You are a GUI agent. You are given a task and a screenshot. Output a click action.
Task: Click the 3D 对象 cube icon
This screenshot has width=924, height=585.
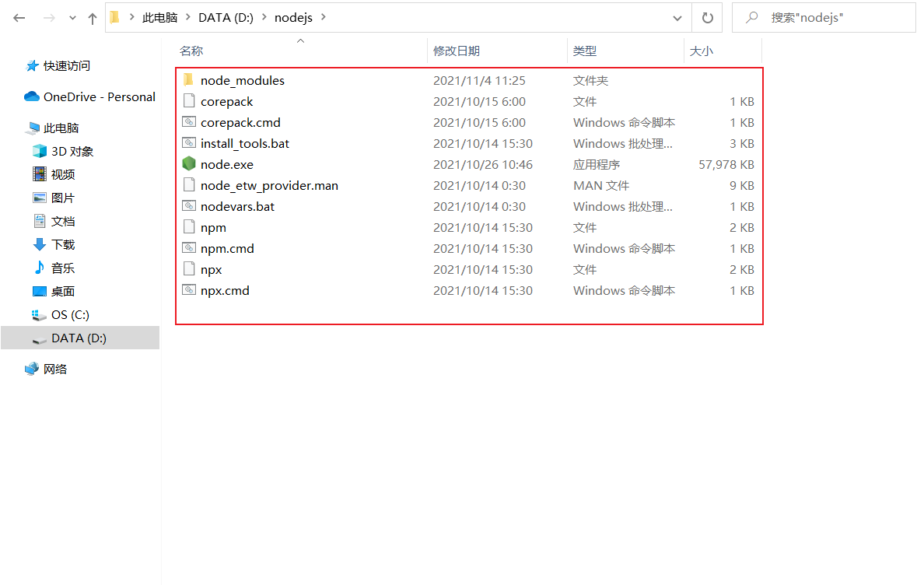click(40, 152)
